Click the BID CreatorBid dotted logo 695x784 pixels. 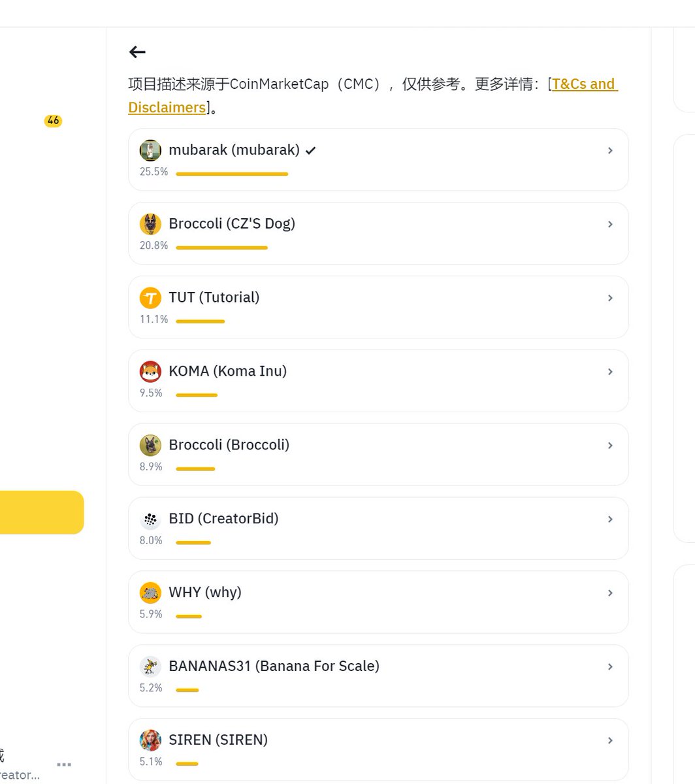[150, 519]
